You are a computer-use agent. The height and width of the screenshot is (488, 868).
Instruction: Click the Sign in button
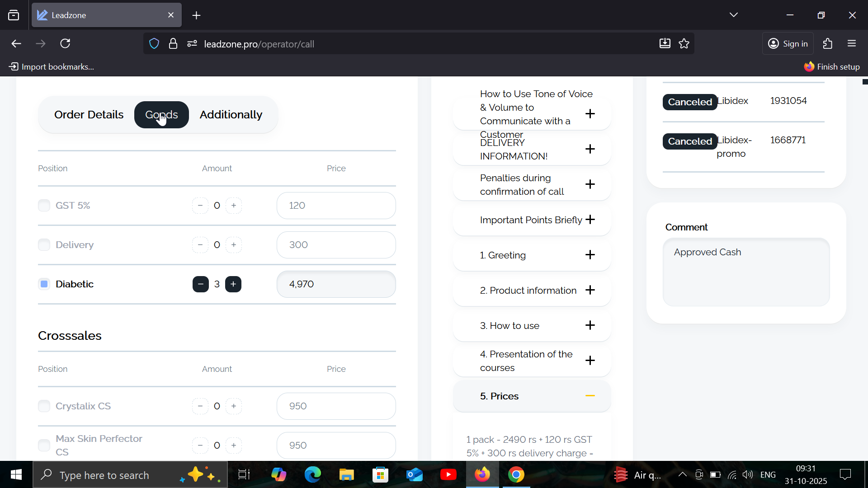click(x=788, y=44)
